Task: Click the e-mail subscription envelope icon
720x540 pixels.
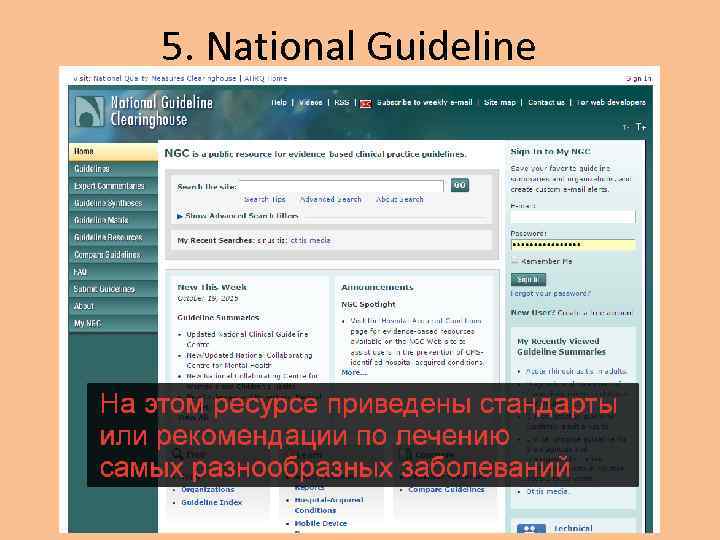Action: coord(366,103)
